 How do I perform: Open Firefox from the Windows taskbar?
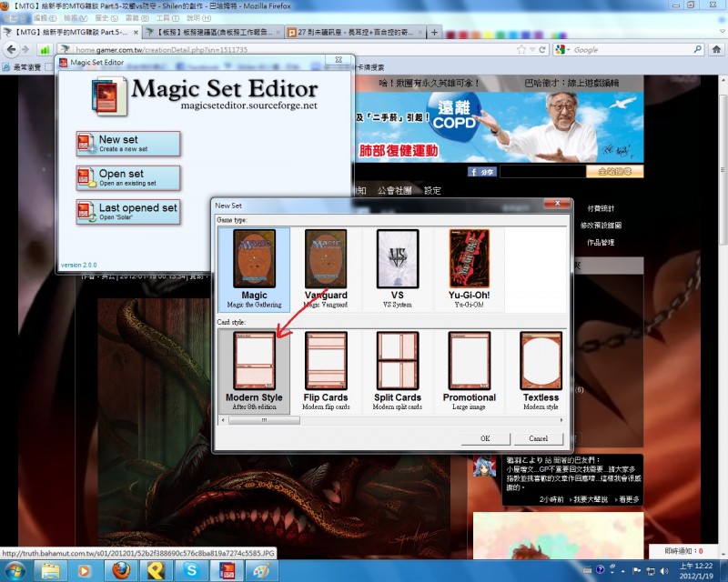(x=121, y=570)
